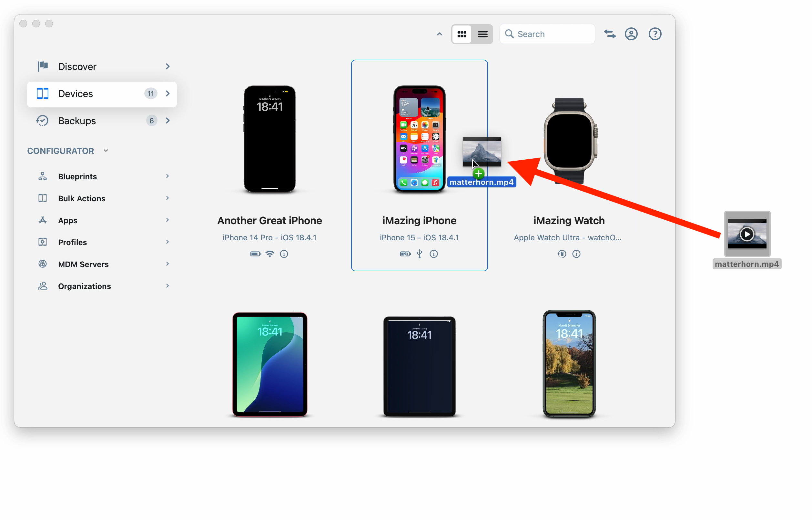
Task: Open Profiles in Configurator
Action: pos(72,242)
